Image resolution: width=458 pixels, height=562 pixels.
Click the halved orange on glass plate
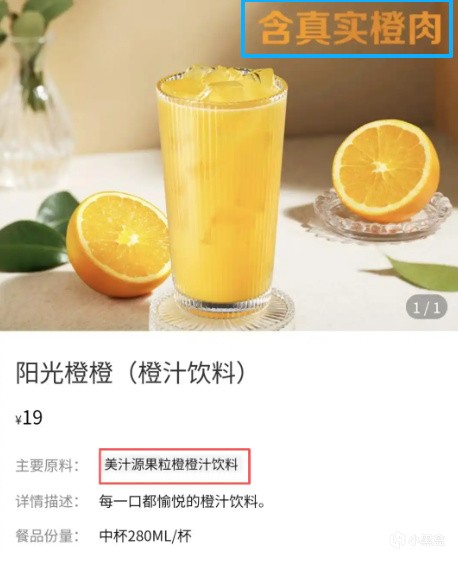pyautogui.click(x=386, y=171)
